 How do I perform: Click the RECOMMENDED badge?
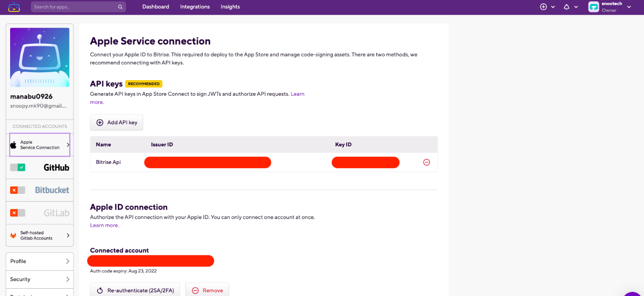coord(144,84)
